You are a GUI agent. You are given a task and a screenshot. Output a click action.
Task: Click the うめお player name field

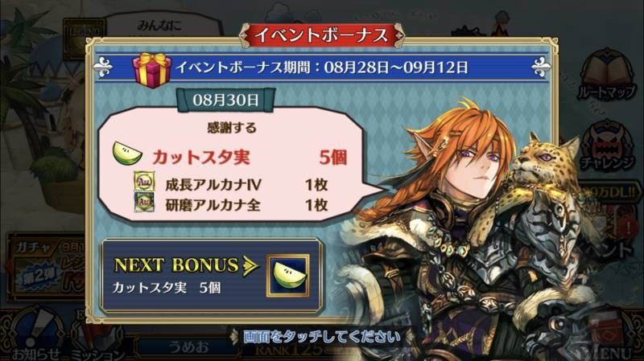[189, 348]
